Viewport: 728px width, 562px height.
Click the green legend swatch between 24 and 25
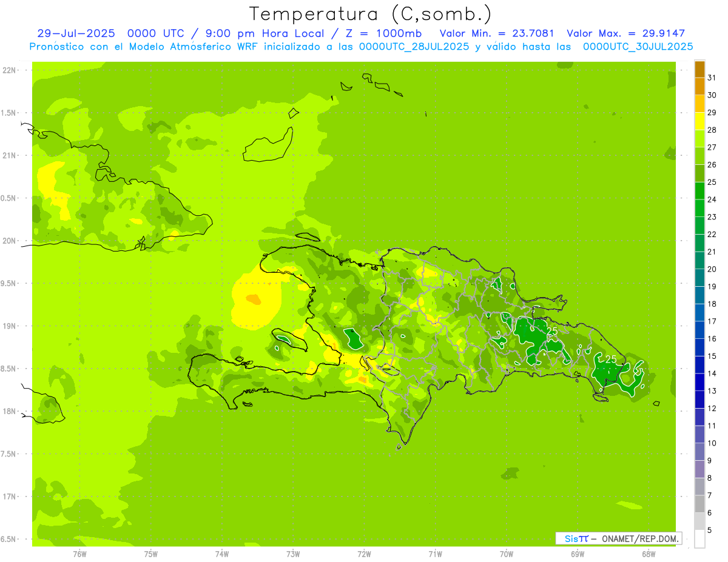pyautogui.click(x=699, y=190)
